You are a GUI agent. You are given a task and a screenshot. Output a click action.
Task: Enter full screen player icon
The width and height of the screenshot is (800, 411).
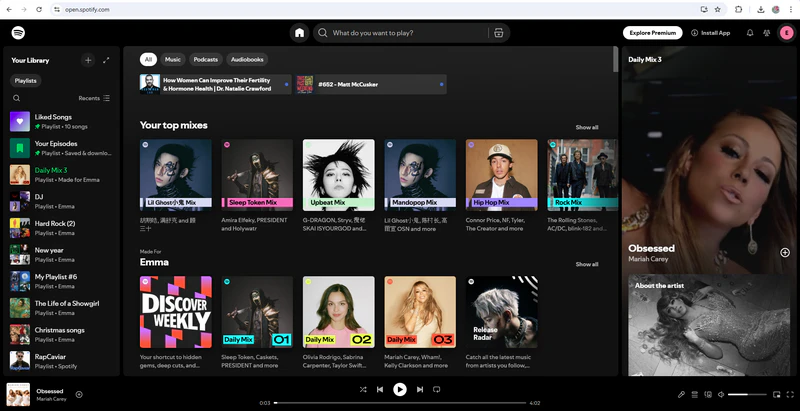click(790, 394)
